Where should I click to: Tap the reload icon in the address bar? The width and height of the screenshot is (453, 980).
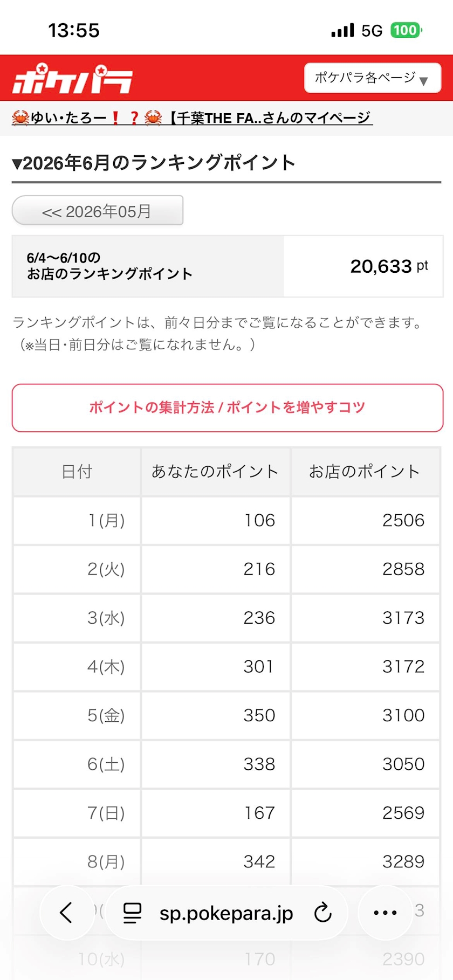tap(322, 913)
